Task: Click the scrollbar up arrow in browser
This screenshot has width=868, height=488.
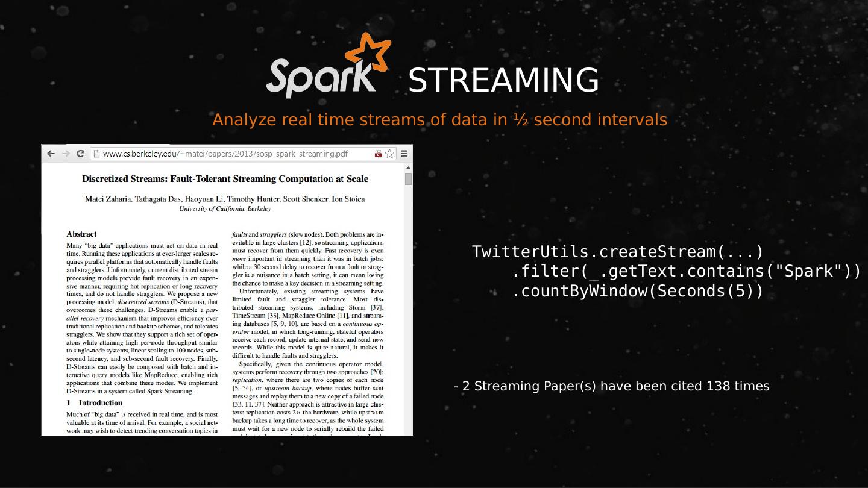Action: (x=408, y=167)
